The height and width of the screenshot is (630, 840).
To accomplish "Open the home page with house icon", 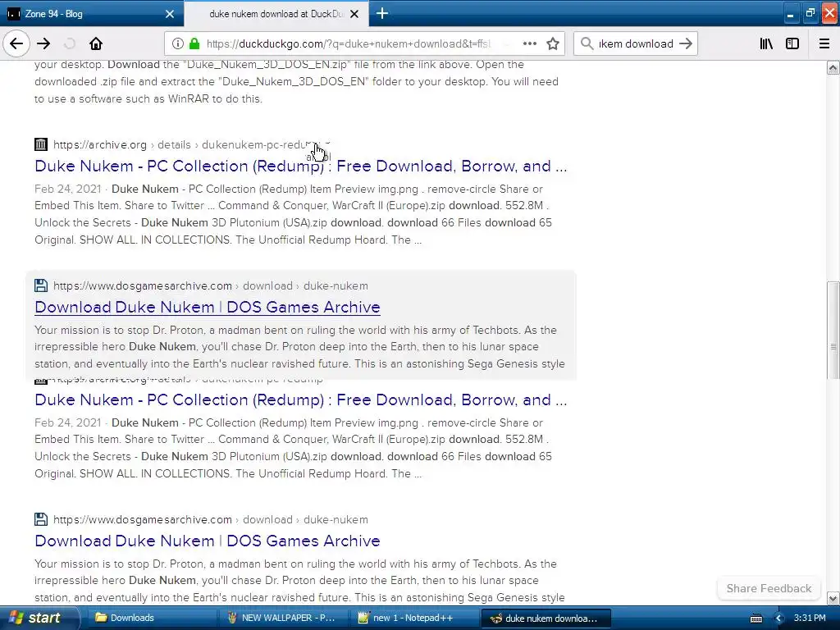I will coord(96,43).
